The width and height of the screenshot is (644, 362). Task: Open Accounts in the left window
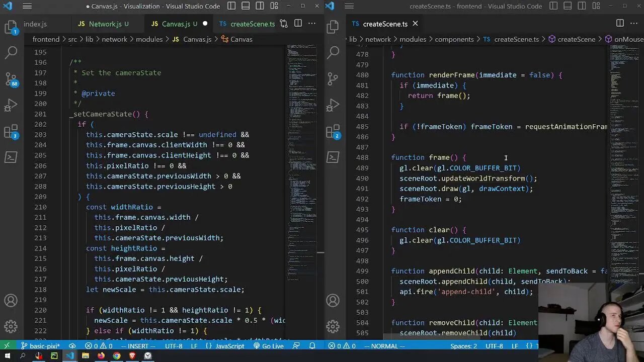tap(11, 301)
